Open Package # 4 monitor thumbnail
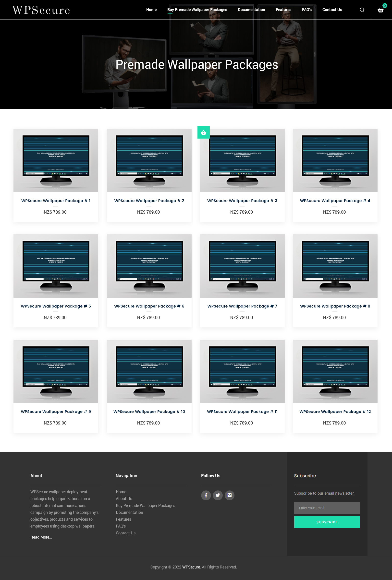Viewport: 392px width, 580px height. click(335, 160)
